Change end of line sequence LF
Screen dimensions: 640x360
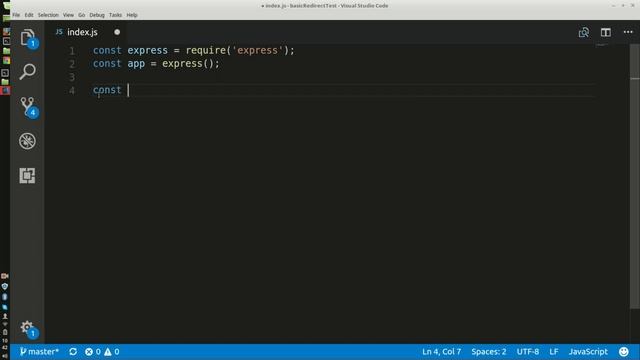coord(554,351)
